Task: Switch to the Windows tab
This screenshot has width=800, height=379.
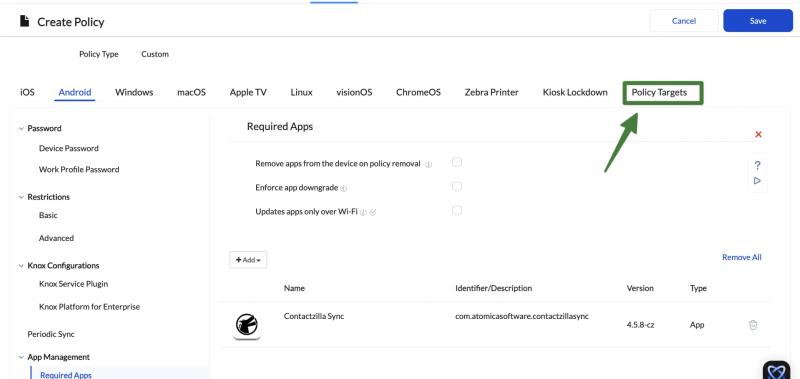Action: 134,92
